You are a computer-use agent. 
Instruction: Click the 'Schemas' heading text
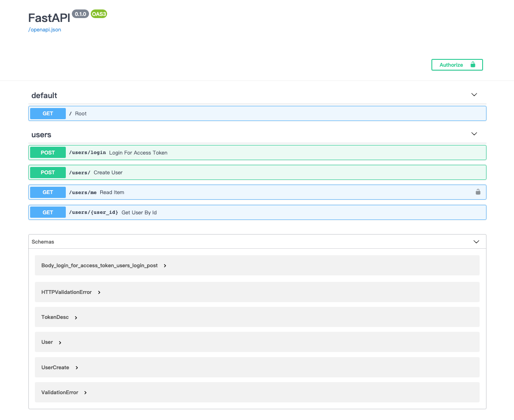43,242
